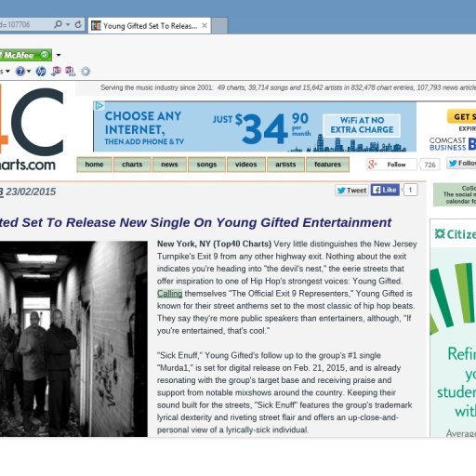Image resolution: width=476 pixels, height=476 pixels.
Task: Open the artists navigation menu item
Action: pos(285,165)
